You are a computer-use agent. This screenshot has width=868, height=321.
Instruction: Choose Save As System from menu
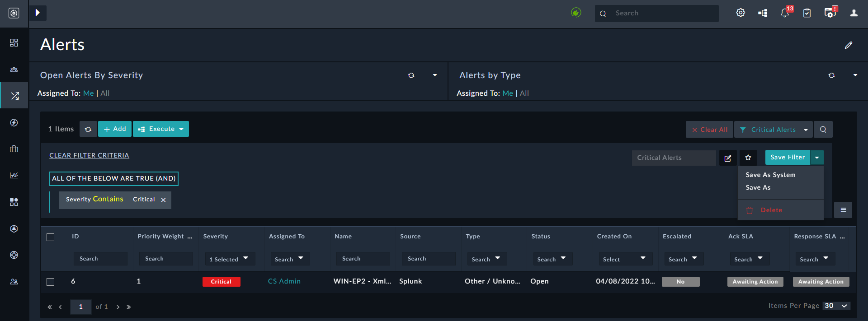[x=770, y=175]
